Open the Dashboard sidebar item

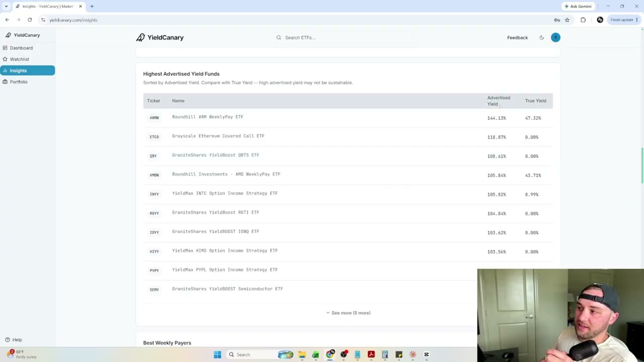click(21, 48)
